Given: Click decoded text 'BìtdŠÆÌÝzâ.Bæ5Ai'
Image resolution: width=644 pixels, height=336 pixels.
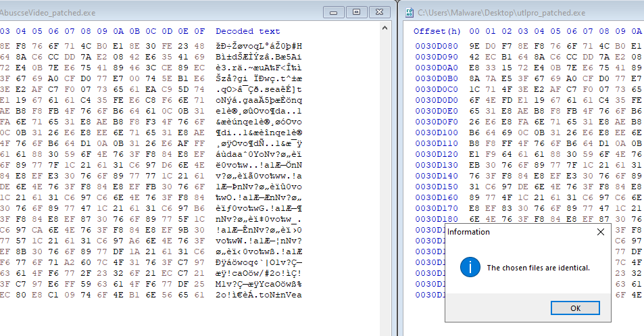Looking at the screenshot, I should click(259, 57).
